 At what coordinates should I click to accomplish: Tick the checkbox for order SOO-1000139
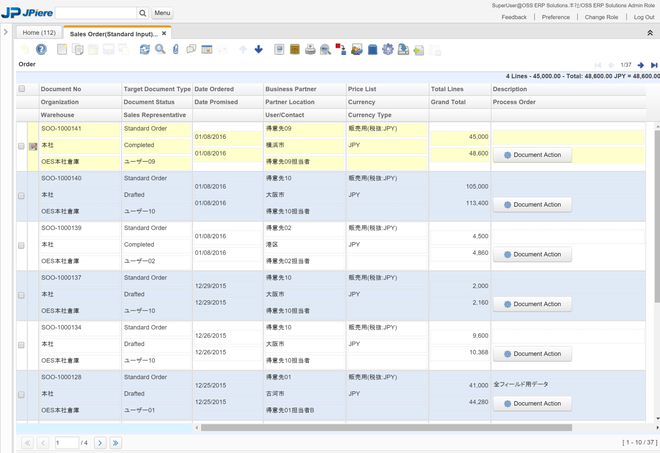pyautogui.click(x=22, y=245)
